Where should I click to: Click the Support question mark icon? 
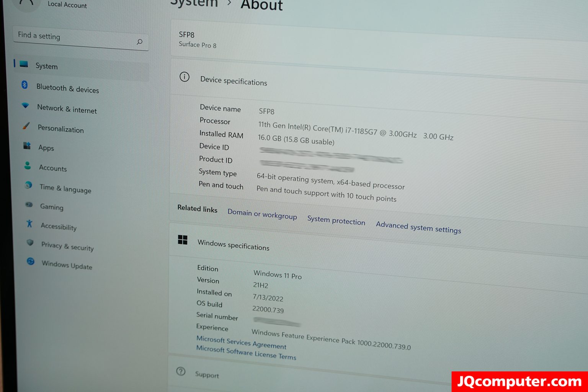[181, 371]
